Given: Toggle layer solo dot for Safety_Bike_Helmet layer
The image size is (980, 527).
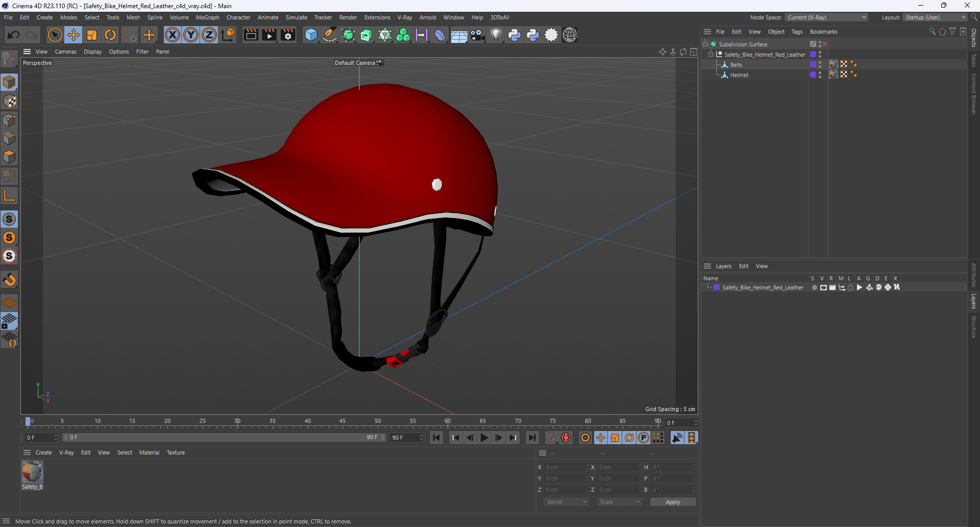Looking at the screenshot, I should (814, 288).
